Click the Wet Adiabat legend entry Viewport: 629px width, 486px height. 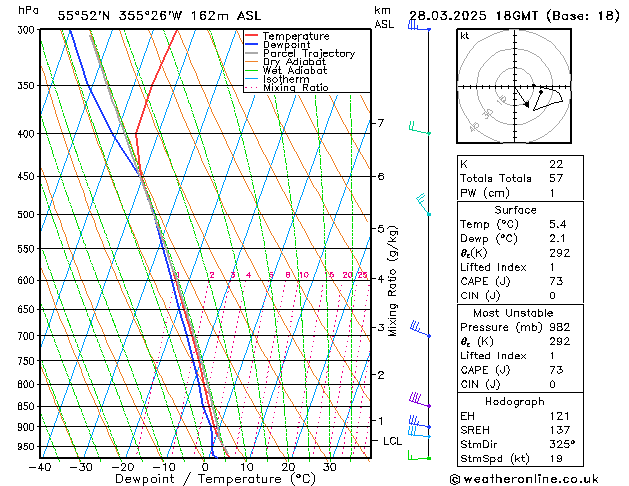286,71
